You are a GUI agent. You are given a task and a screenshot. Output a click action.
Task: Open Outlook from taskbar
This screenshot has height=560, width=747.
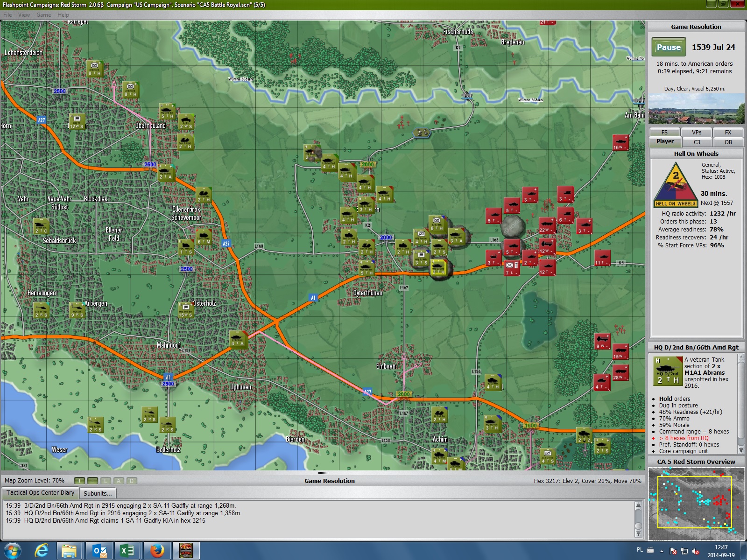coord(99,551)
